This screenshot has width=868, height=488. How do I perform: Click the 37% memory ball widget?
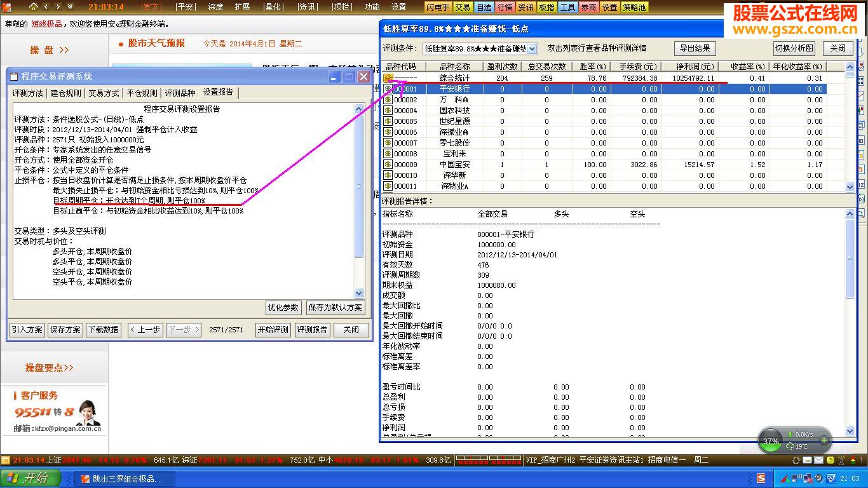[x=771, y=441]
